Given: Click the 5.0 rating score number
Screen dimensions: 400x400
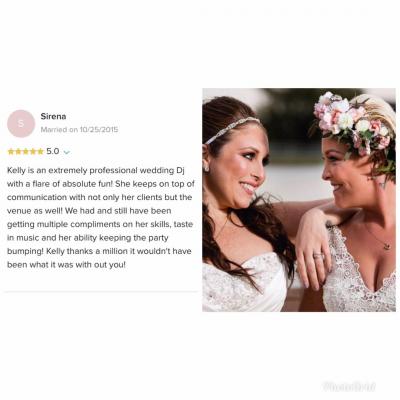Looking at the screenshot, I should (x=53, y=151).
